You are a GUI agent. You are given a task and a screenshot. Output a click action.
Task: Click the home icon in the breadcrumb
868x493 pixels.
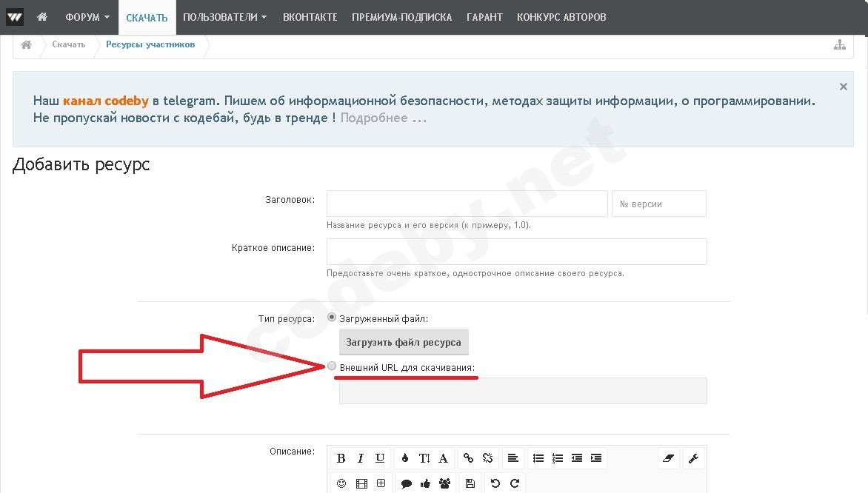(26, 45)
